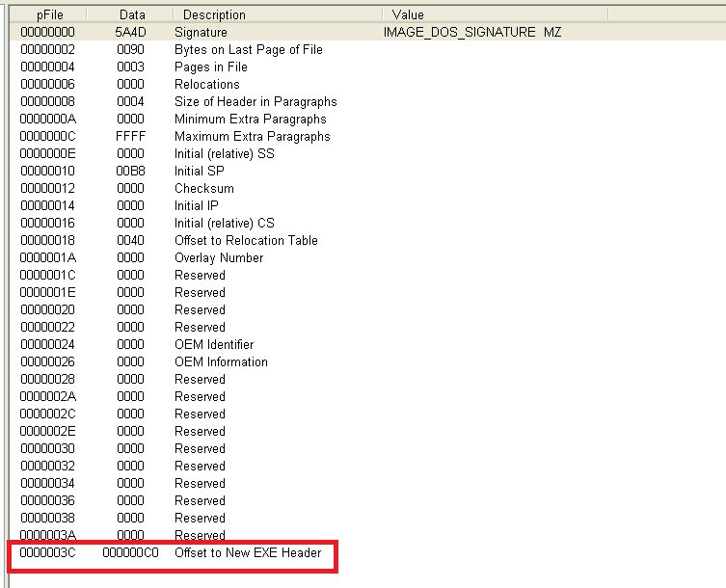
Task: Click the 0000003C file offset
Action: click(x=47, y=552)
